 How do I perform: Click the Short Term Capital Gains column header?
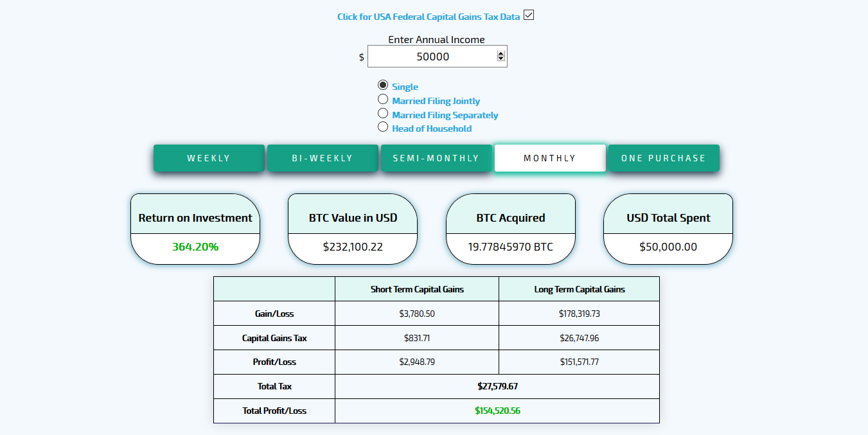tap(417, 289)
